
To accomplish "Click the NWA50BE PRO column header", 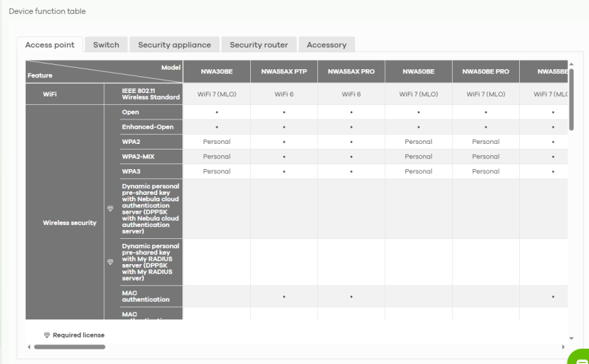I will click(486, 71).
